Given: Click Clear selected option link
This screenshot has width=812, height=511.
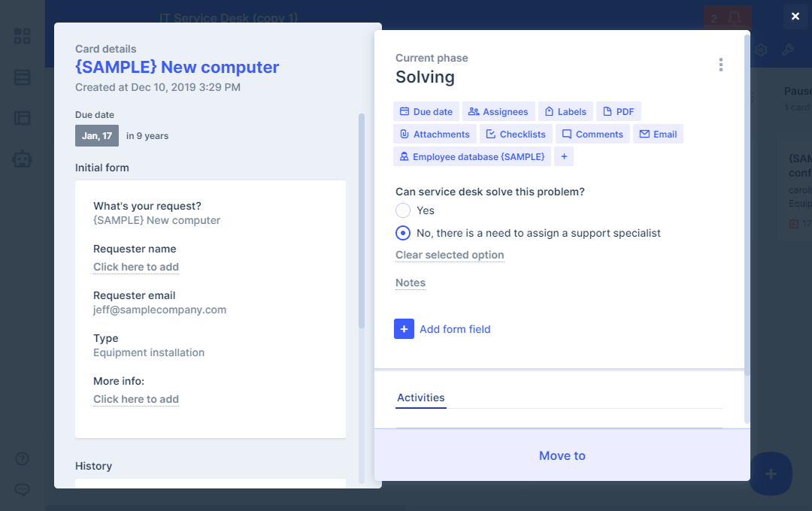Looking at the screenshot, I should pyautogui.click(x=450, y=255).
